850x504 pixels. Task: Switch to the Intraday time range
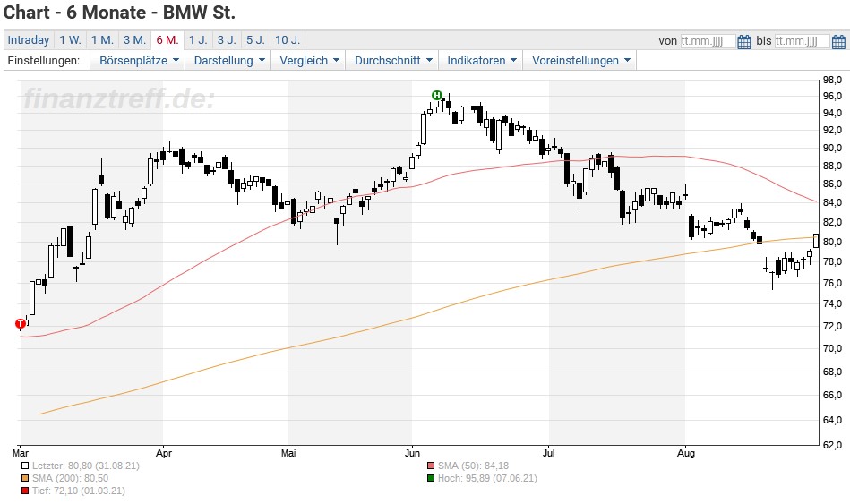pyautogui.click(x=28, y=40)
